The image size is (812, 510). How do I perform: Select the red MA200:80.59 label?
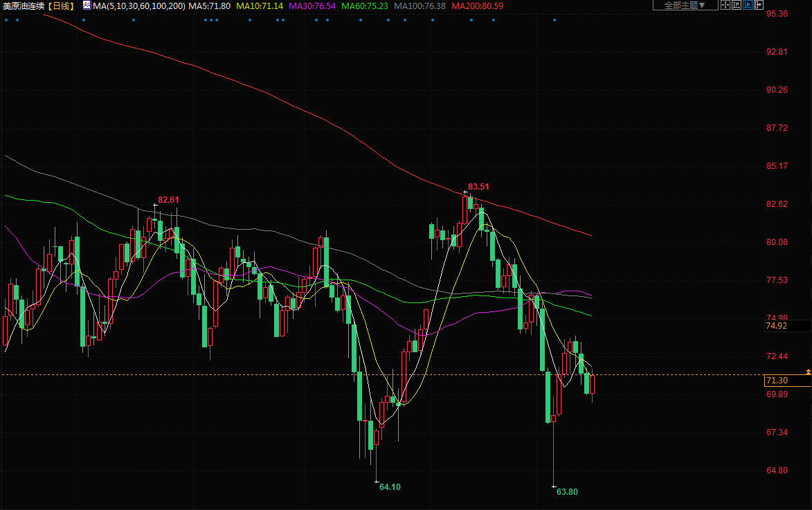click(477, 6)
